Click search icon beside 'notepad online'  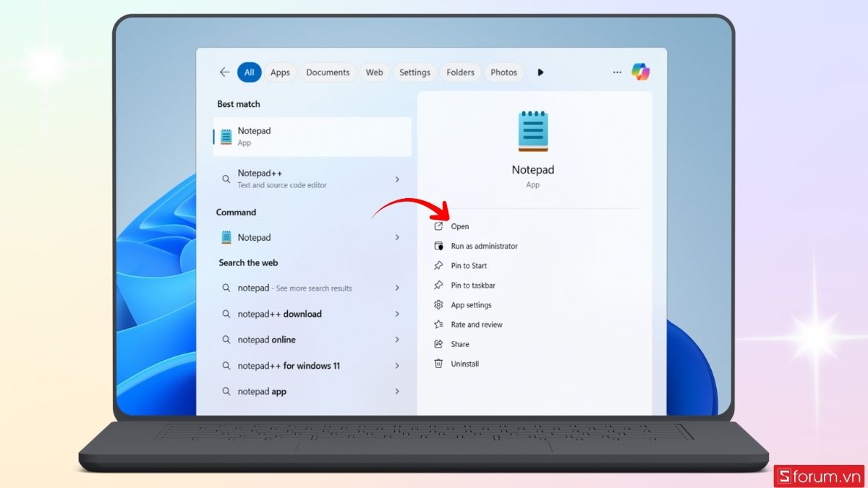coord(226,340)
